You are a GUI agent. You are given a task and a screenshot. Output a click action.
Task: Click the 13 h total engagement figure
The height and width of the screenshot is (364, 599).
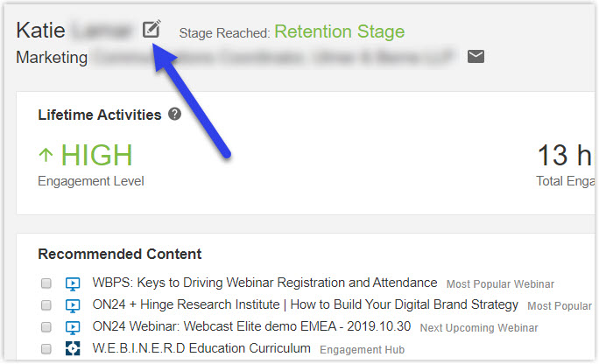click(x=565, y=155)
